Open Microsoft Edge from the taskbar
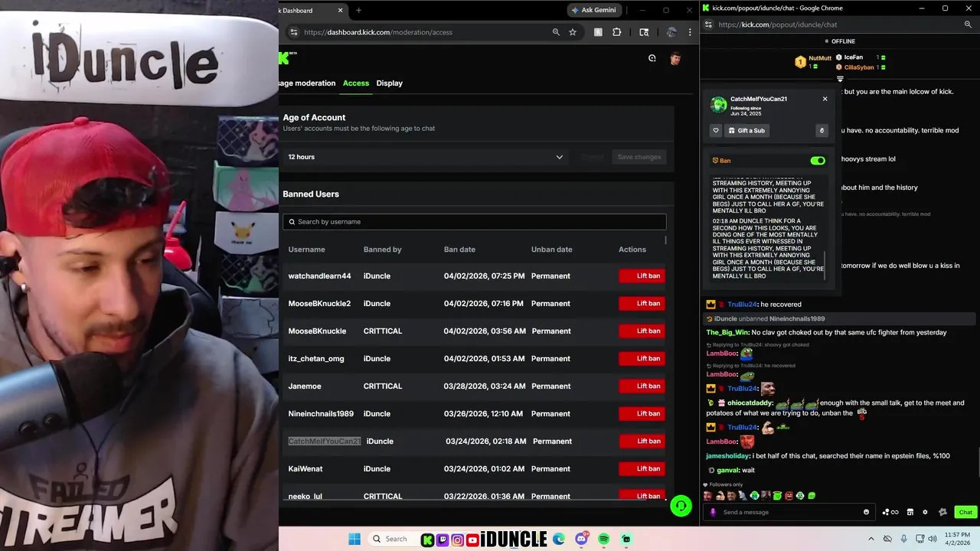The height and width of the screenshot is (551, 980). (559, 539)
